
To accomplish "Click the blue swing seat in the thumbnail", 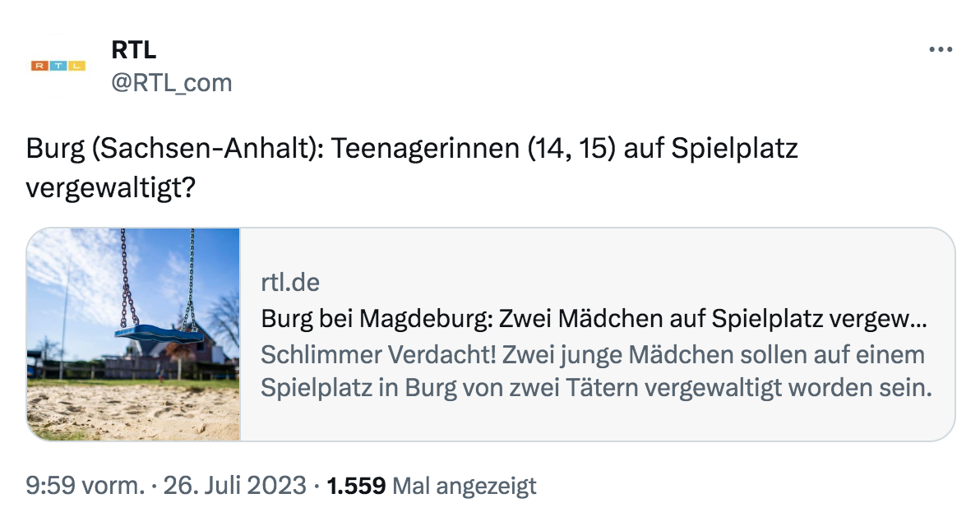I will [156, 334].
